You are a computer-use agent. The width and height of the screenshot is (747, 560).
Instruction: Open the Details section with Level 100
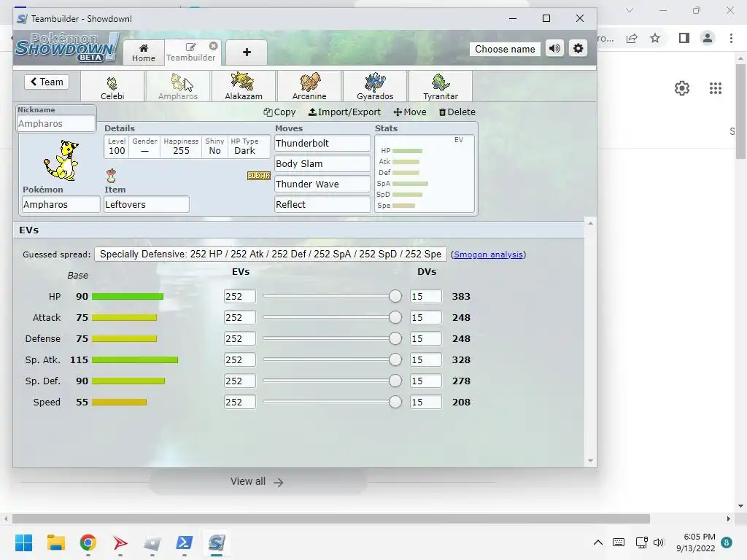point(187,147)
